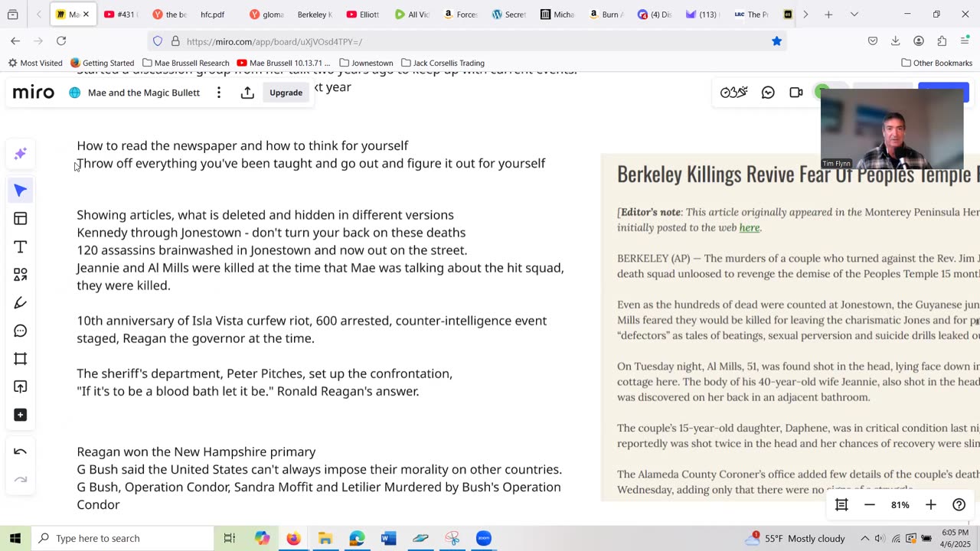Switch to the #431 YouTube tab
This screenshot has height=551, width=980.
[x=120, y=15]
